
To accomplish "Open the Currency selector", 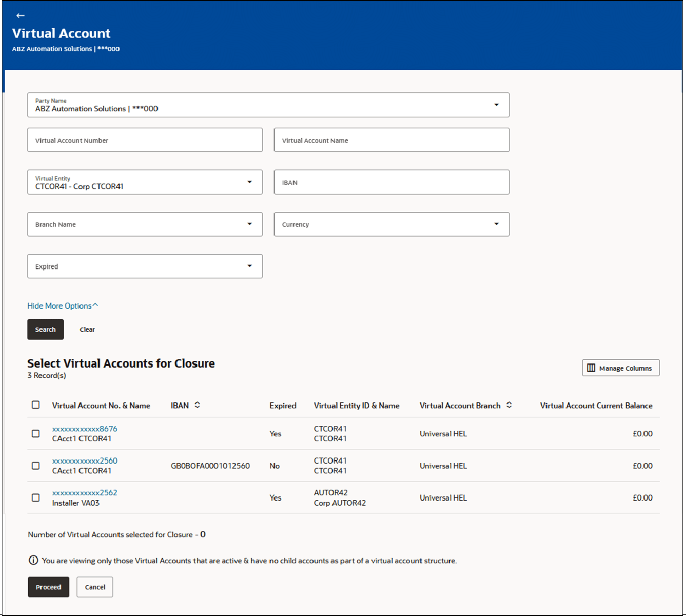I will (x=496, y=224).
